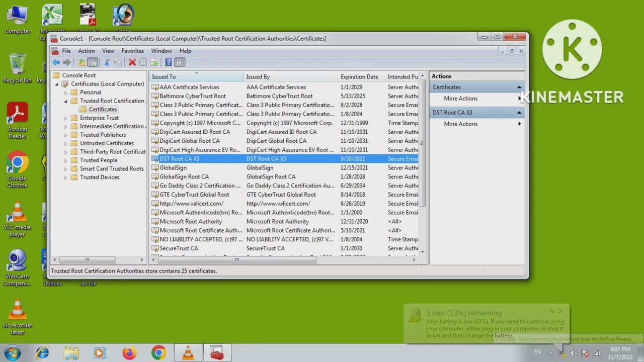
Task: Select Trusted Devices folder in tree
Action: pyautogui.click(x=99, y=177)
